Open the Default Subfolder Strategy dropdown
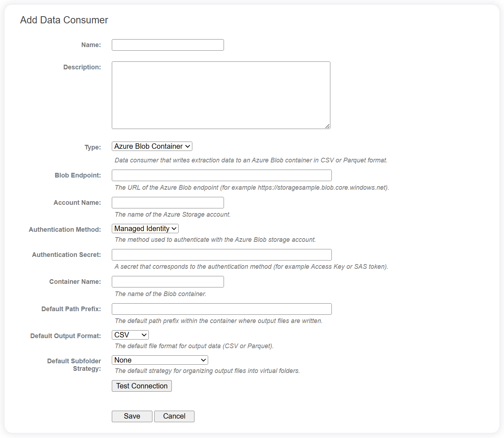504x438 pixels. [x=160, y=360]
